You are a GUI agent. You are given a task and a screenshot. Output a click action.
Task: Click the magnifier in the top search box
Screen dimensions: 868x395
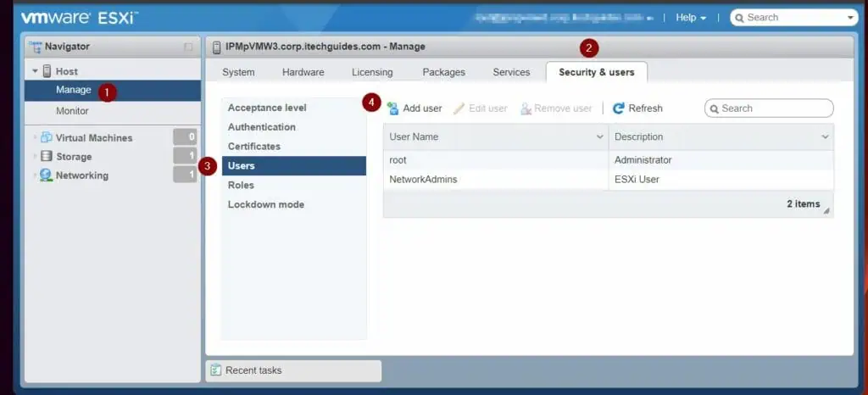739,18
